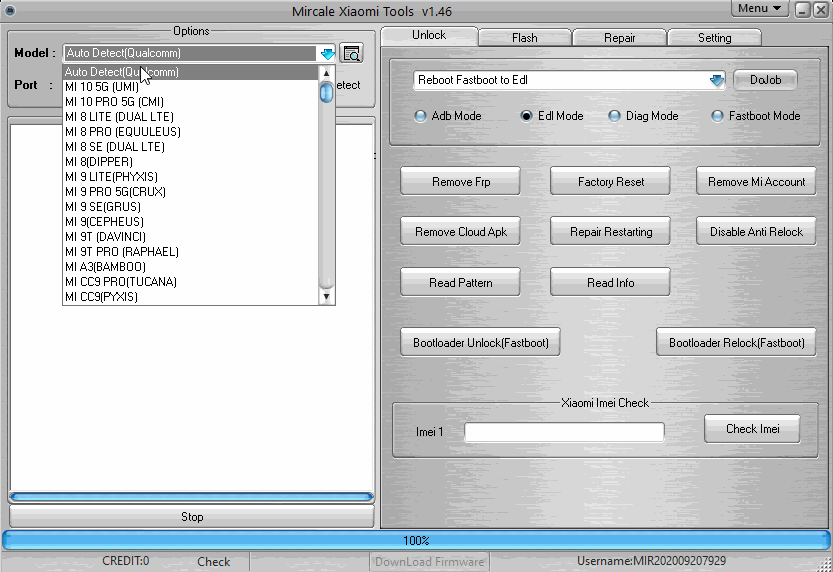Click Bootloader Relock(Fastboot) button
Viewport: 833px width, 572px height.
pos(736,343)
